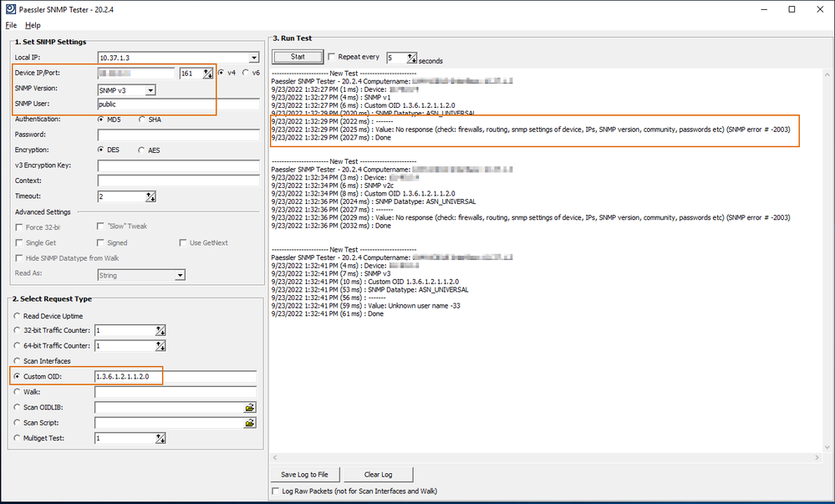
Task: Click the Scan OIDLIB browse folder icon
Action: pos(249,407)
